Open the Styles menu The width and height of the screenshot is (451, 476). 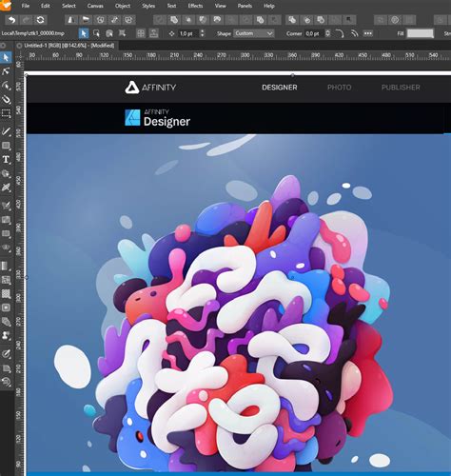point(148,6)
